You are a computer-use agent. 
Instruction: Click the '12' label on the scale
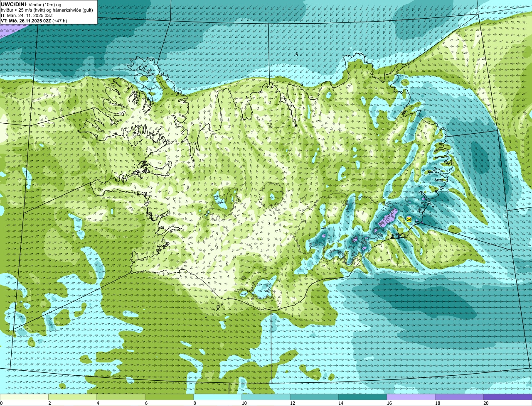point(292,403)
